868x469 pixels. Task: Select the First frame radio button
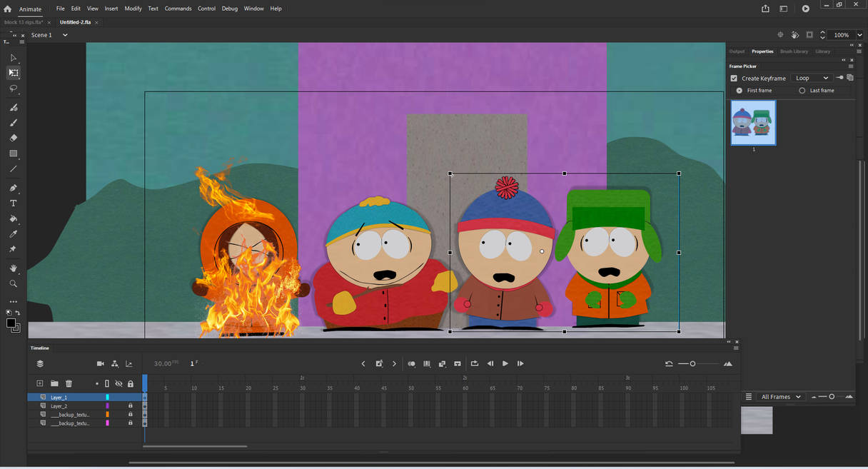(740, 91)
